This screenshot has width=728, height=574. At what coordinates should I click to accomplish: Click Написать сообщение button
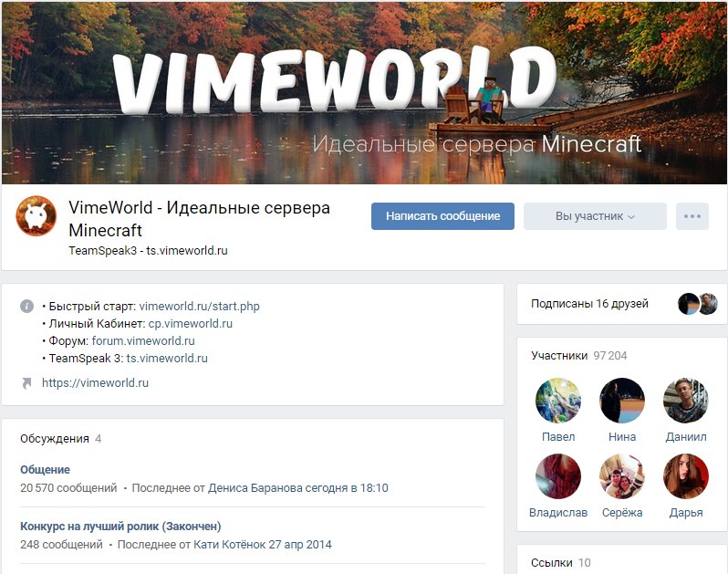point(442,216)
